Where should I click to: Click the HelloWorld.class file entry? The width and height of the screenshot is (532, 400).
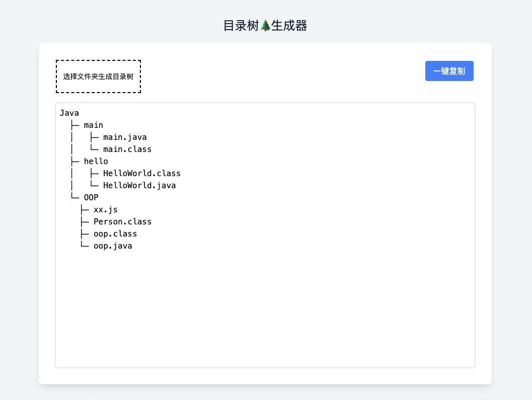point(142,173)
